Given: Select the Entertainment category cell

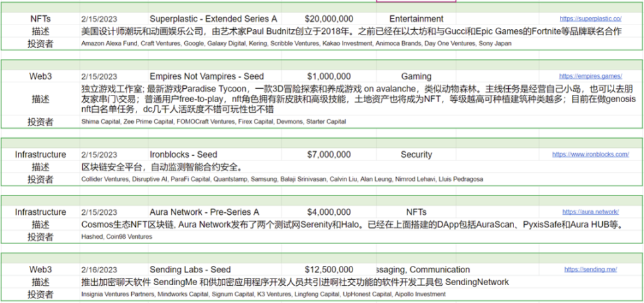Looking at the screenshot, I should click(x=416, y=19).
